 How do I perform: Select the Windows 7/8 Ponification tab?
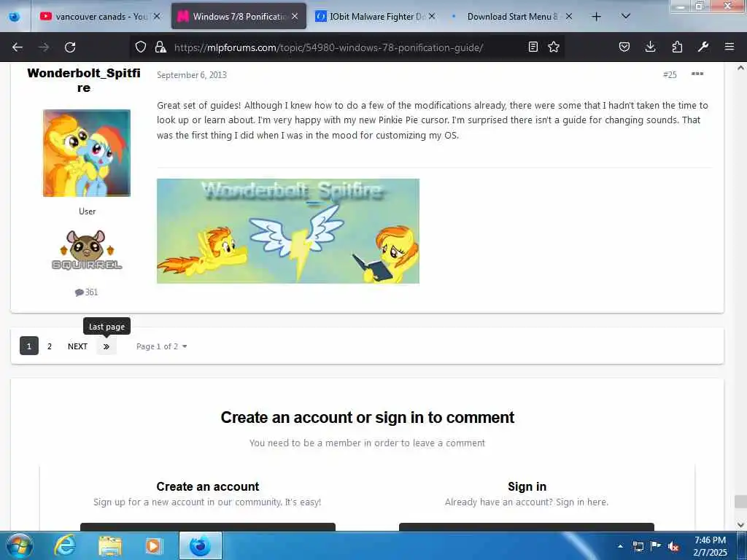(x=239, y=16)
